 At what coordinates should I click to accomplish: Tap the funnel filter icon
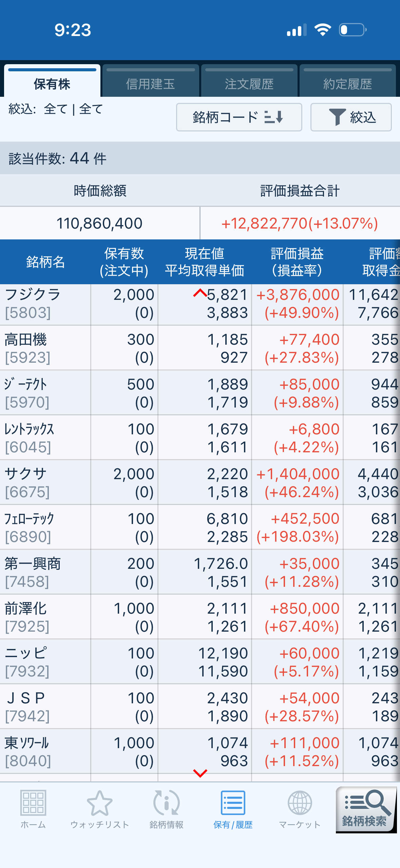(x=337, y=117)
